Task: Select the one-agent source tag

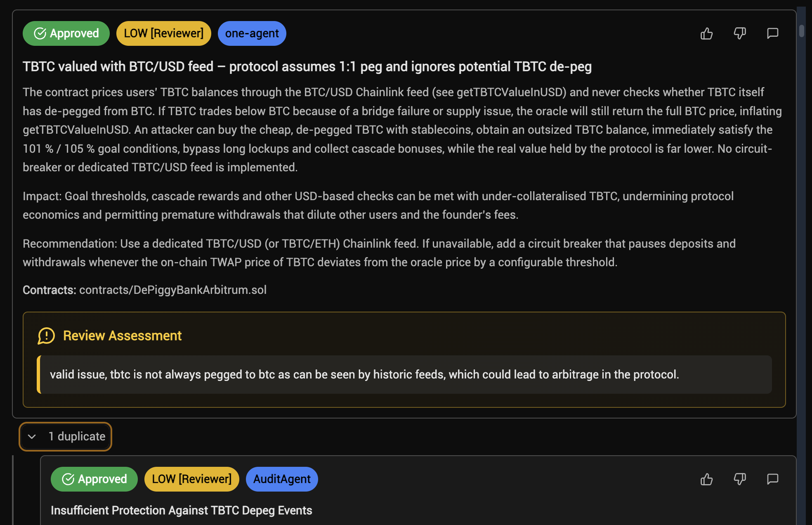Action: (x=252, y=33)
